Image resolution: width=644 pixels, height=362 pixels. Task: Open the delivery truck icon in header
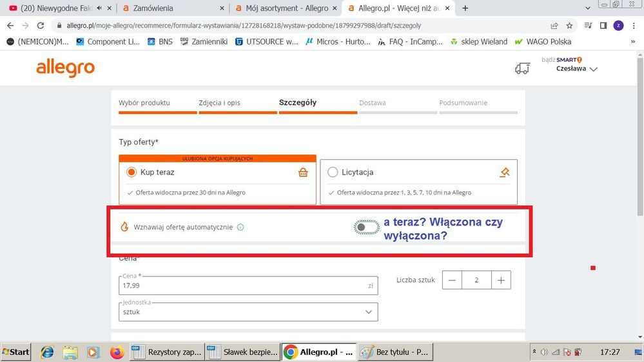click(x=522, y=68)
